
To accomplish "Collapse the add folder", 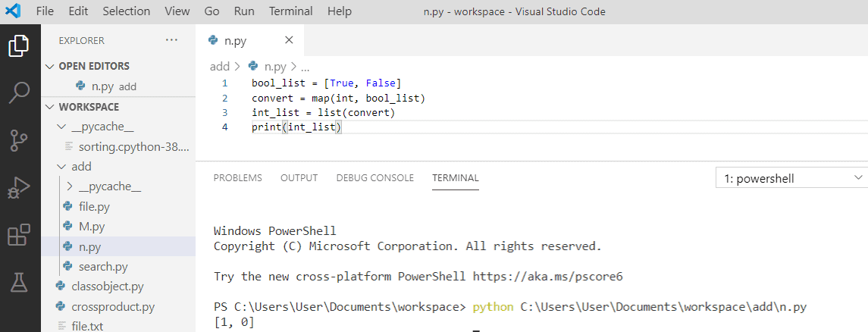I will tap(118, 167).
